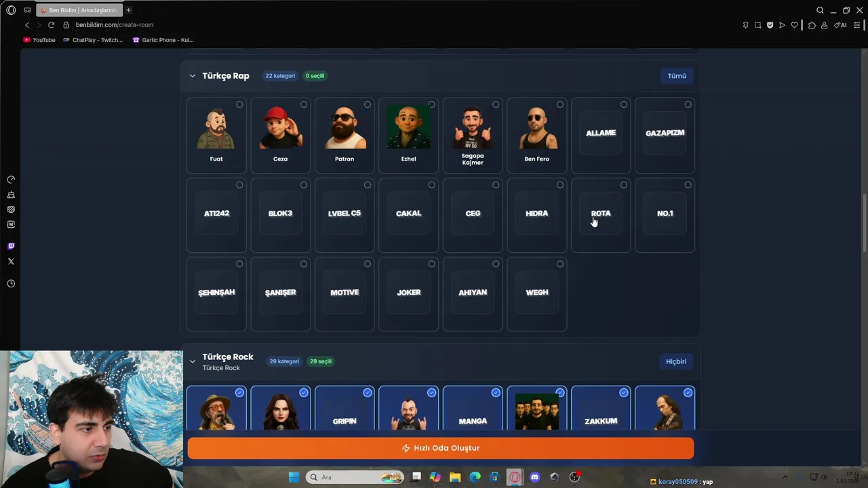Click Hiçbiri to deselect Türkçe Rock

pyautogui.click(x=676, y=361)
